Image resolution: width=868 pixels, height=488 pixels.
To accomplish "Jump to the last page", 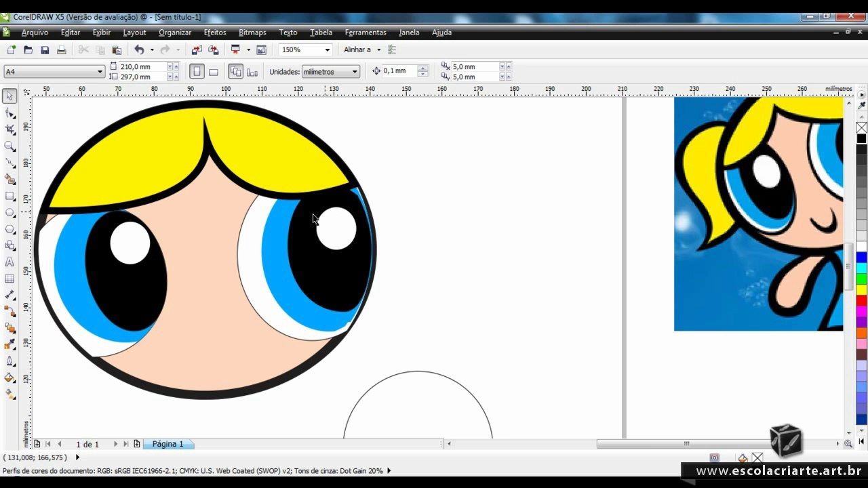I will tap(125, 444).
